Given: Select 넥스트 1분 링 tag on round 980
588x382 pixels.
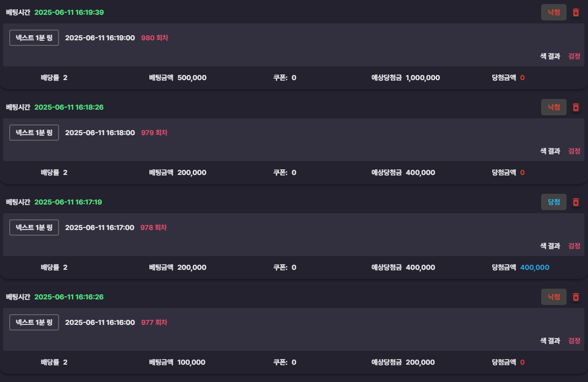Looking at the screenshot, I should click(34, 38).
